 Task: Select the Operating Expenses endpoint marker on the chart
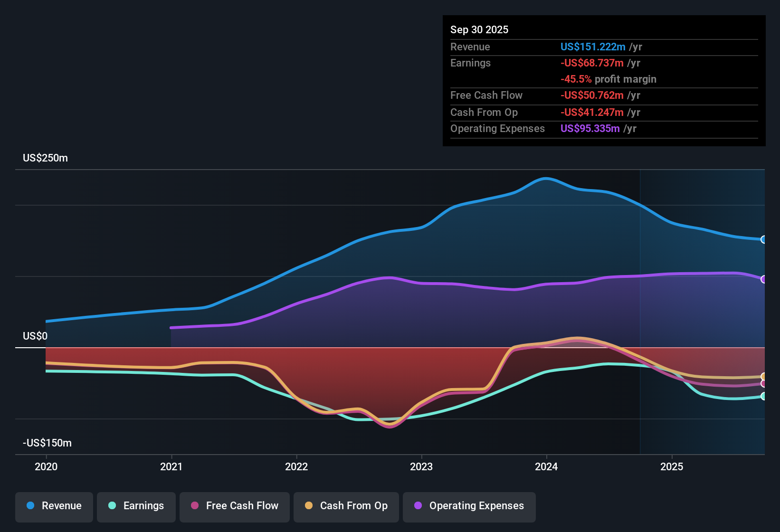[764, 279]
